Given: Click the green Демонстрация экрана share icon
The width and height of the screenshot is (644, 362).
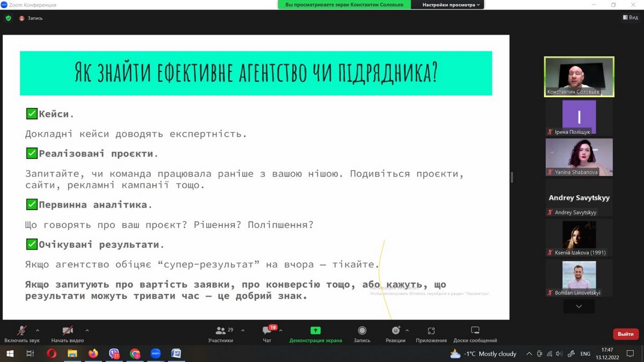Looking at the screenshot, I should 316,331.
